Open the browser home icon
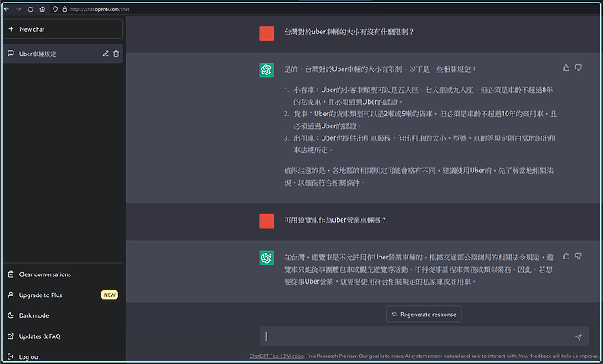603x364 pixels. click(43, 9)
